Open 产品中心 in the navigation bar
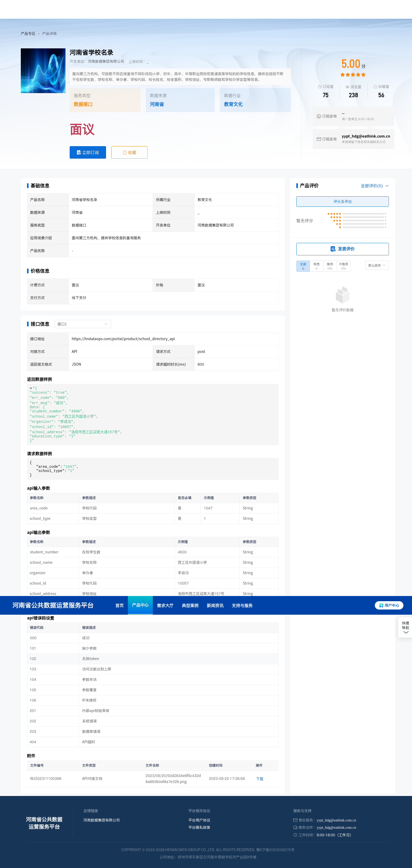This screenshot has height=868, width=412. pos(140,605)
